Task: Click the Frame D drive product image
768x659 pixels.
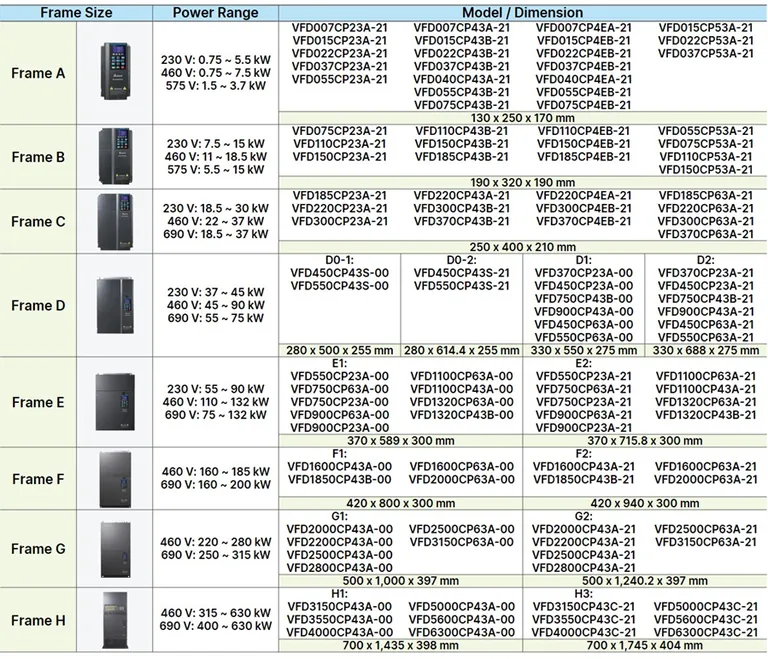Action: pos(115,304)
